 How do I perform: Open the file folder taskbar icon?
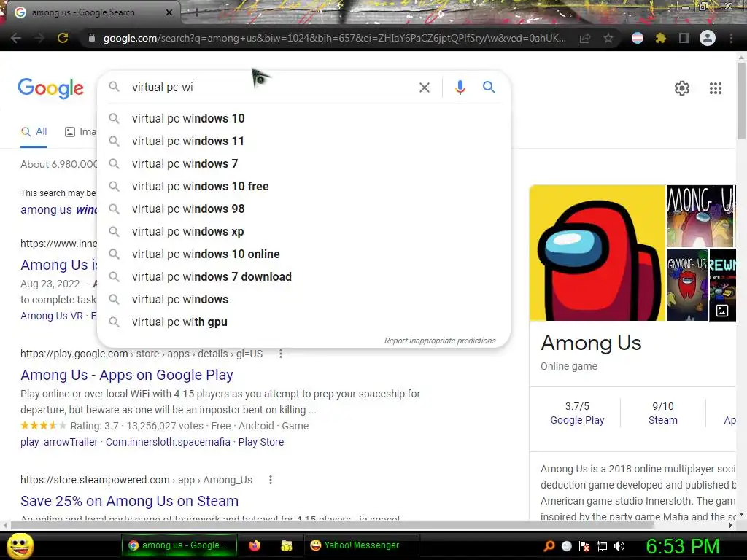pos(286,545)
